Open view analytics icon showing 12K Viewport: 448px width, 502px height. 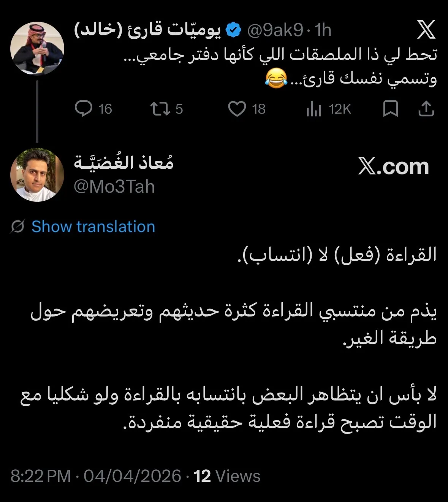click(x=314, y=109)
